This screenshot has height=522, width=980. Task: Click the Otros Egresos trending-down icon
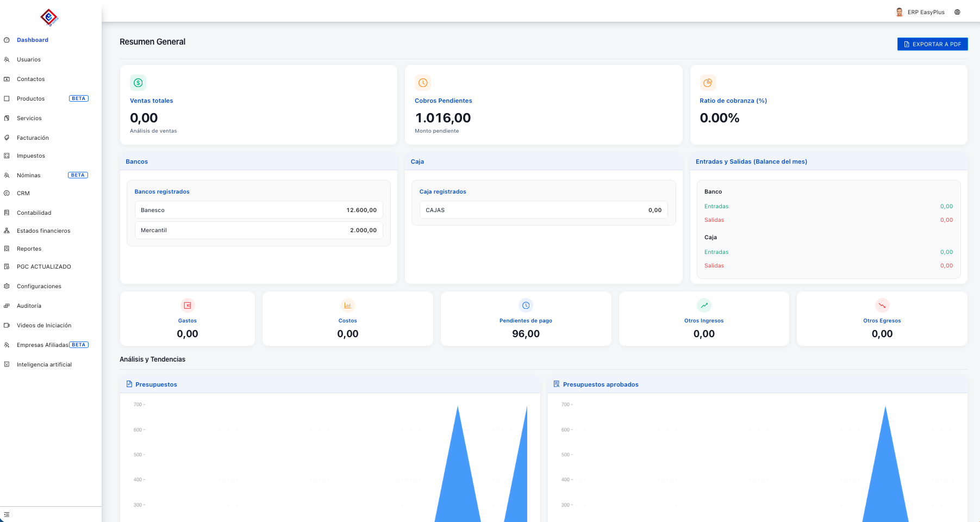[882, 306]
